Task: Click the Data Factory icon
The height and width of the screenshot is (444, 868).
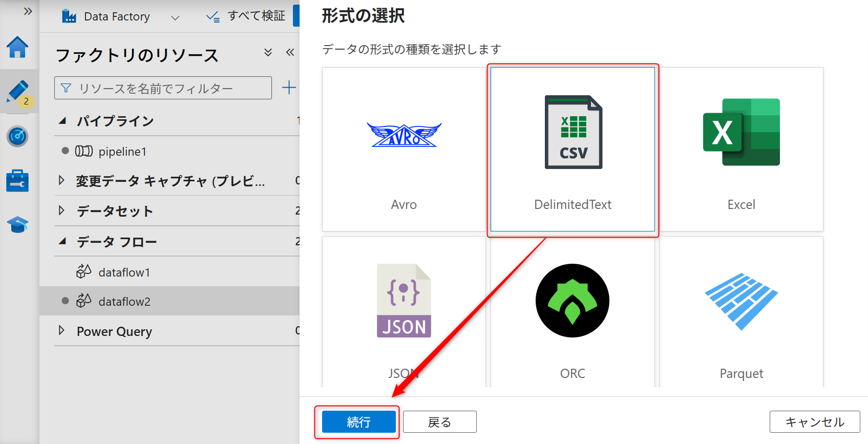Action: coord(69,16)
